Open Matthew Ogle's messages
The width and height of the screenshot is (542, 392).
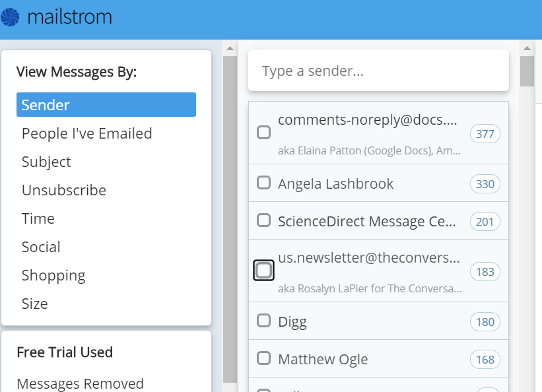pos(323,360)
